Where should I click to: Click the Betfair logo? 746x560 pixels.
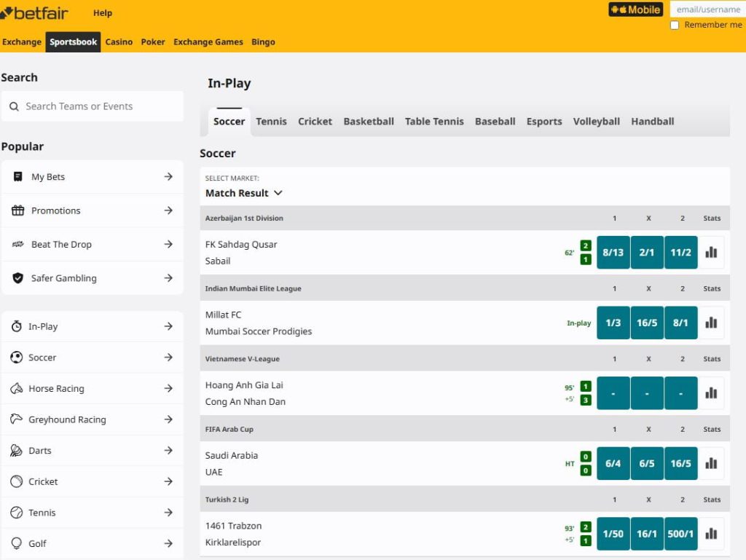pos(34,13)
